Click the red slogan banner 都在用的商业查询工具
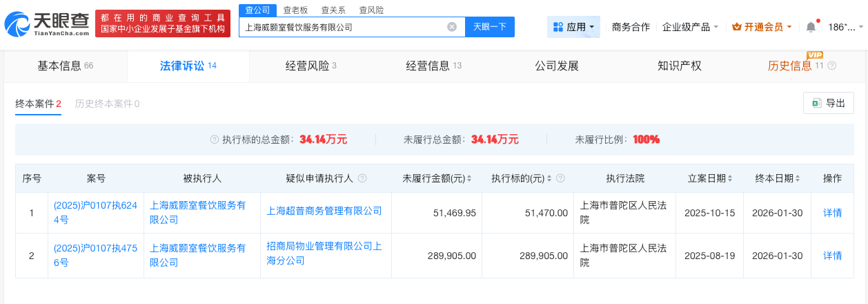Viewport: 868px width, 304px height. [x=162, y=22]
